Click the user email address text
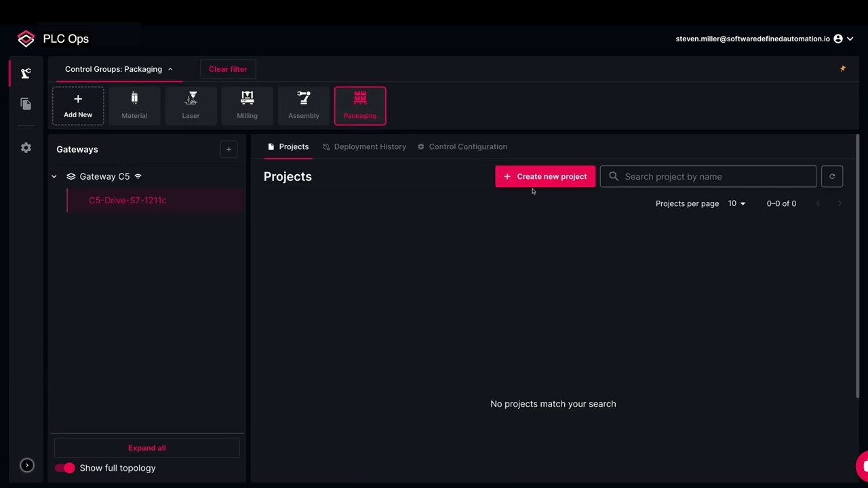This screenshot has width=868, height=488. (x=753, y=39)
